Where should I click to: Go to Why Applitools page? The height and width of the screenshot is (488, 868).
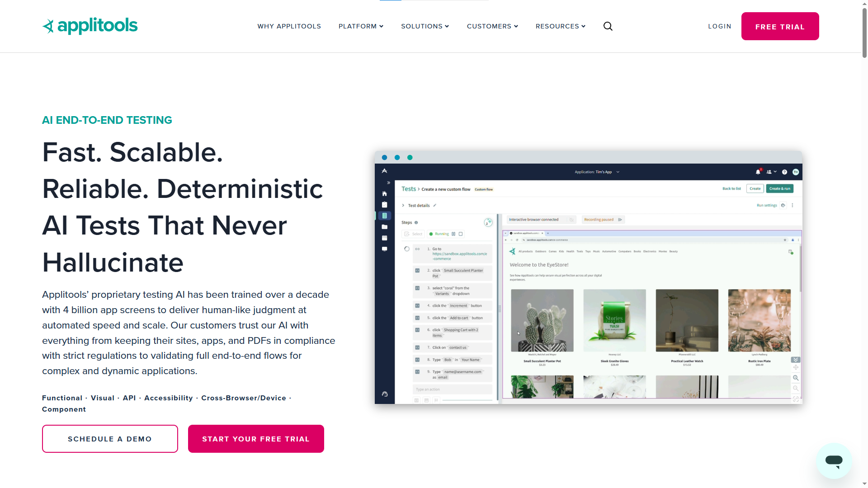point(289,26)
